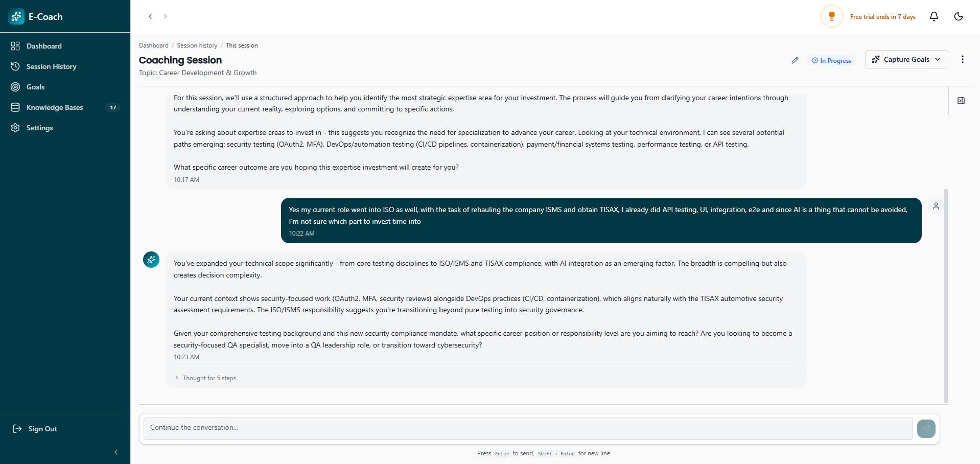This screenshot has height=464, width=980.
Task: Go to Goals page
Action: (x=65, y=87)
